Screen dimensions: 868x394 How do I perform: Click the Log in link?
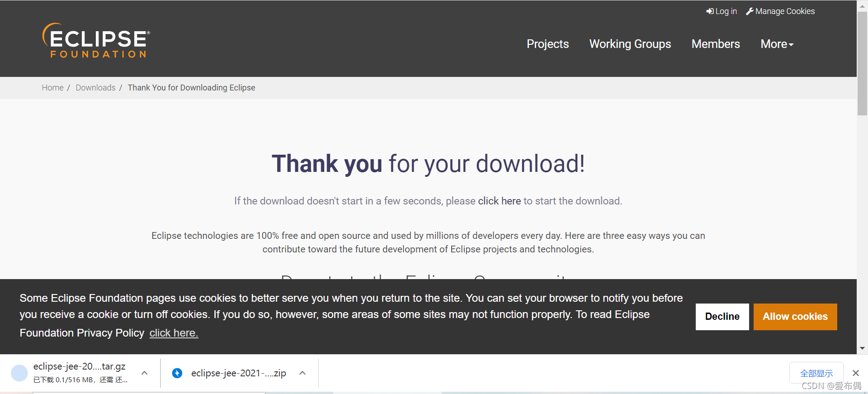(722, 11)
